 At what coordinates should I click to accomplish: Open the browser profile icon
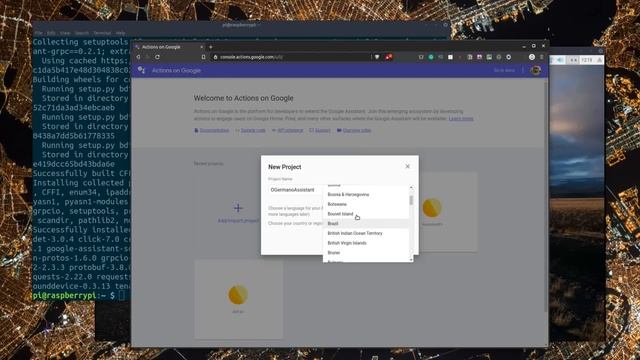click(532, 57)
